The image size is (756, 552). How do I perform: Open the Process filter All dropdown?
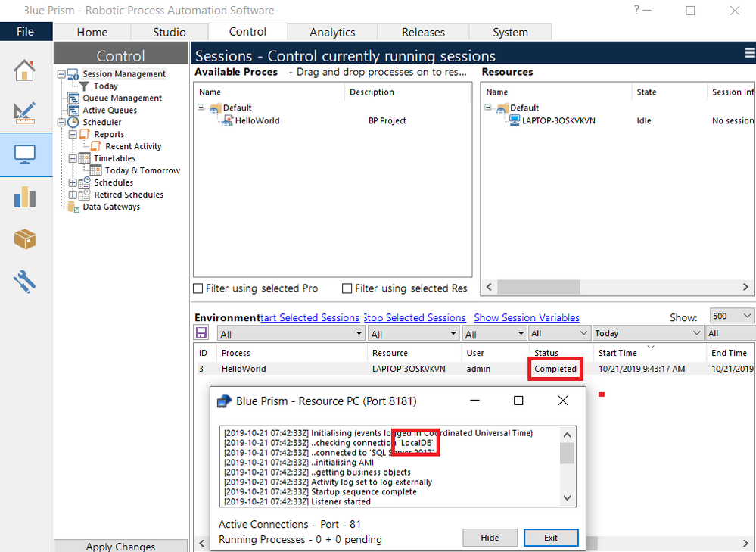pos(291,334)
